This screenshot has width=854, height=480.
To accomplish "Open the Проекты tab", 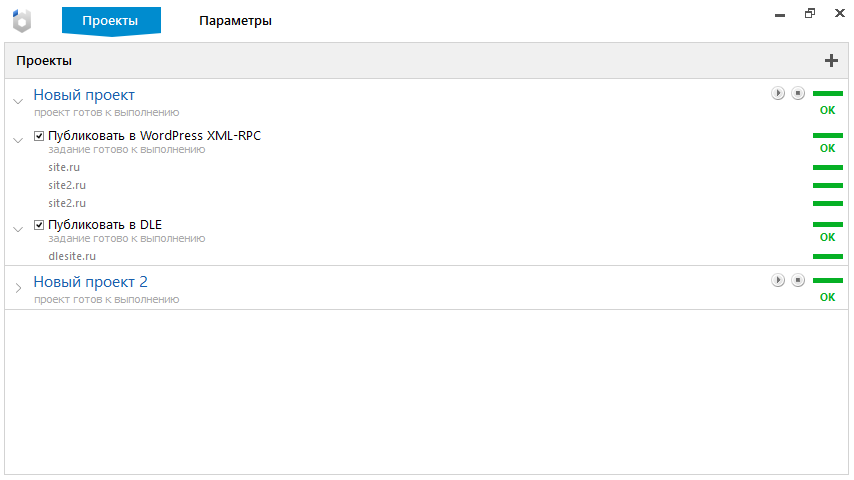I will [111, 21].
